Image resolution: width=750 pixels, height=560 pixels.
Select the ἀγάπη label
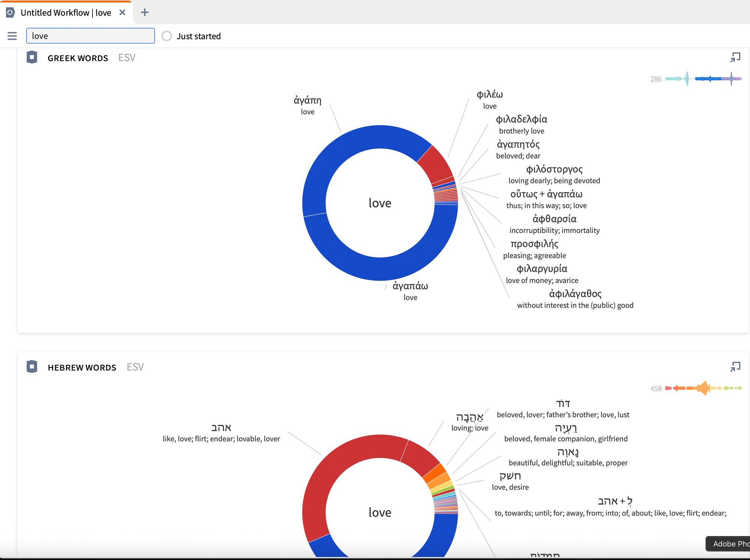tap(307, 105)
